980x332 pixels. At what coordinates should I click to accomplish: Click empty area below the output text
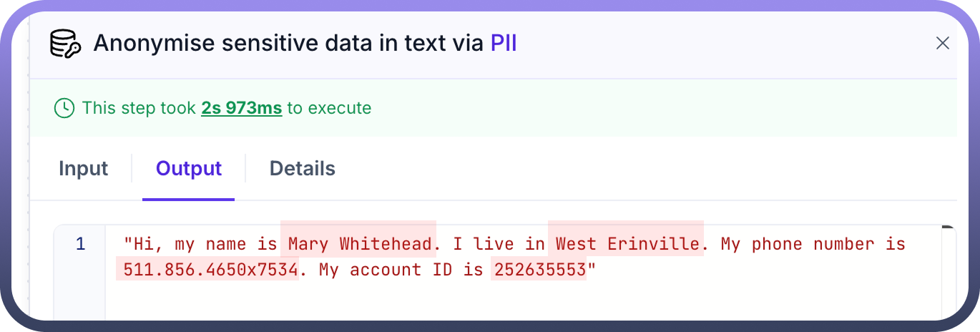501,302
